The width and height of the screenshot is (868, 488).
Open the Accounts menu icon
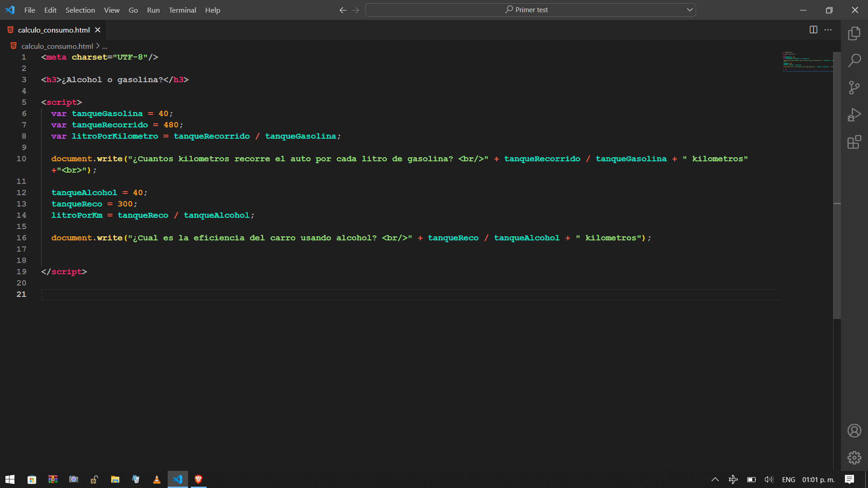tap(854, 431)
